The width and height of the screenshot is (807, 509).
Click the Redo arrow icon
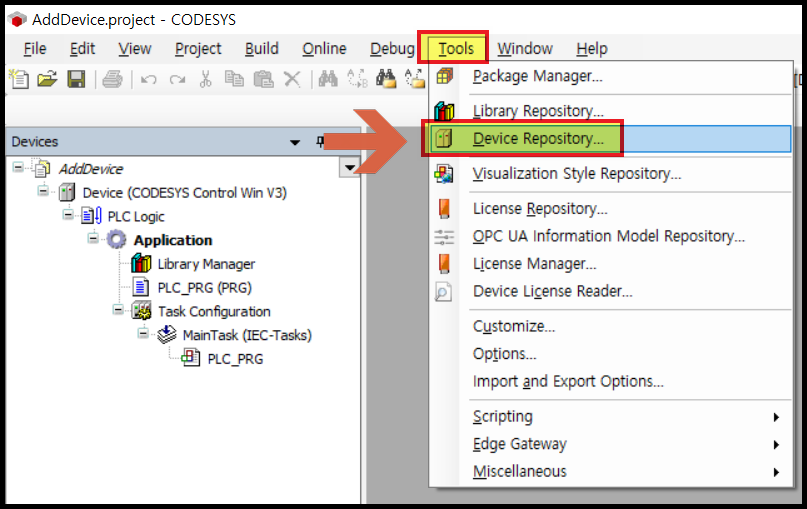coord(178,80)
